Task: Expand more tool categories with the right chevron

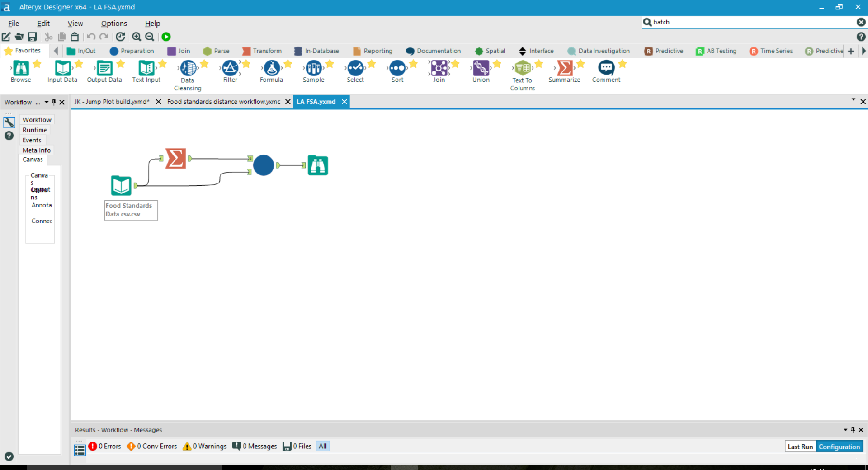Action: [x=864, y=51]
